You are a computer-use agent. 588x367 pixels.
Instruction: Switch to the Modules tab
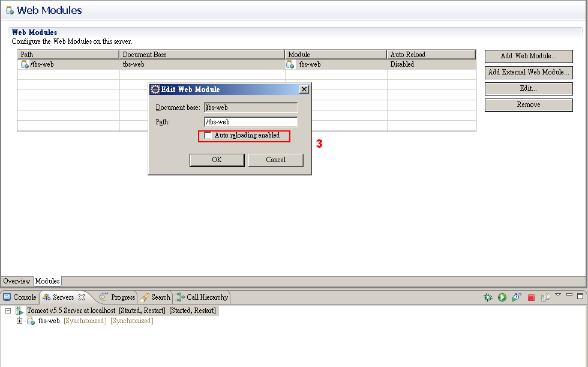pos(47,281)
